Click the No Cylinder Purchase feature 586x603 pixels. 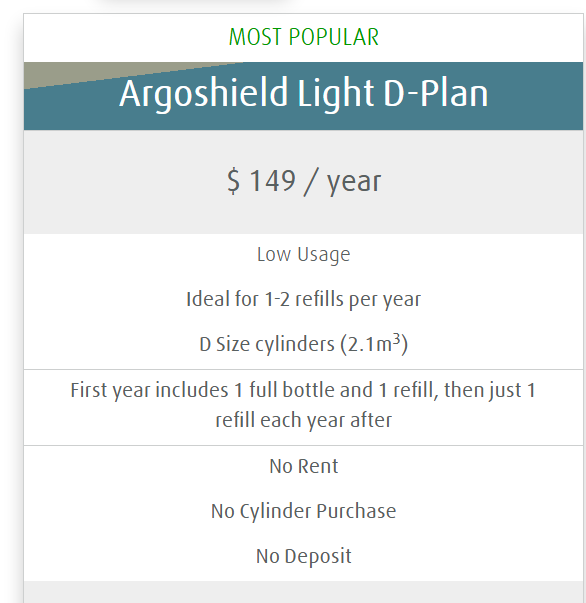coord(303,511)
